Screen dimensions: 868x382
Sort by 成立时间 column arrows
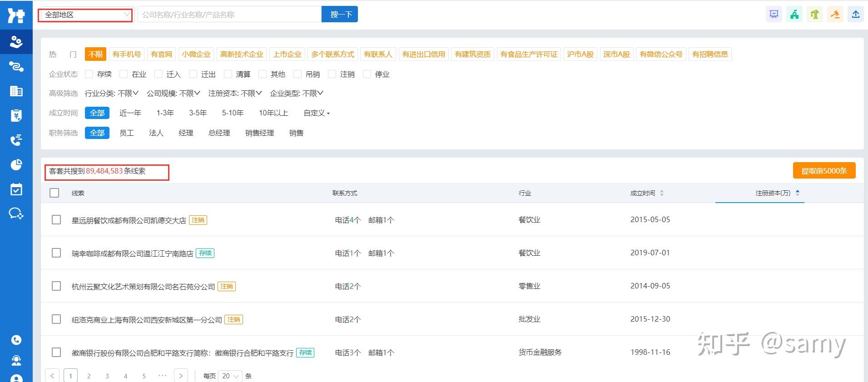click(662, 193)
